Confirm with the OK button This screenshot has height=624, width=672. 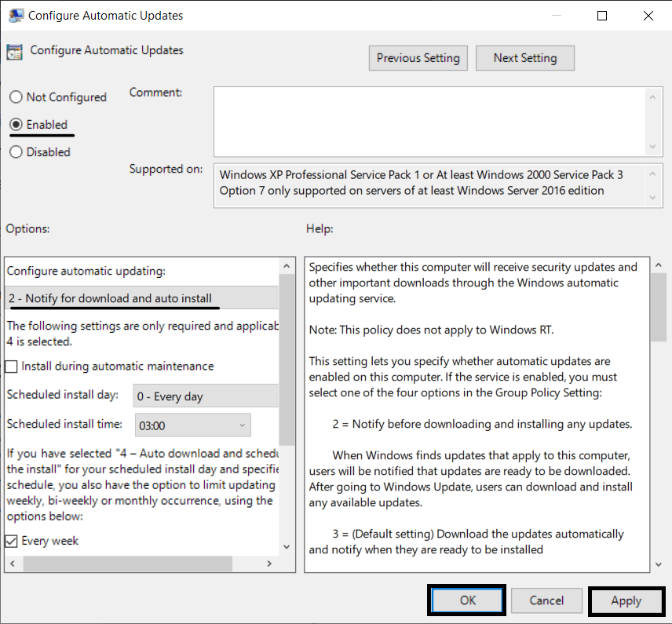[467, 600]
